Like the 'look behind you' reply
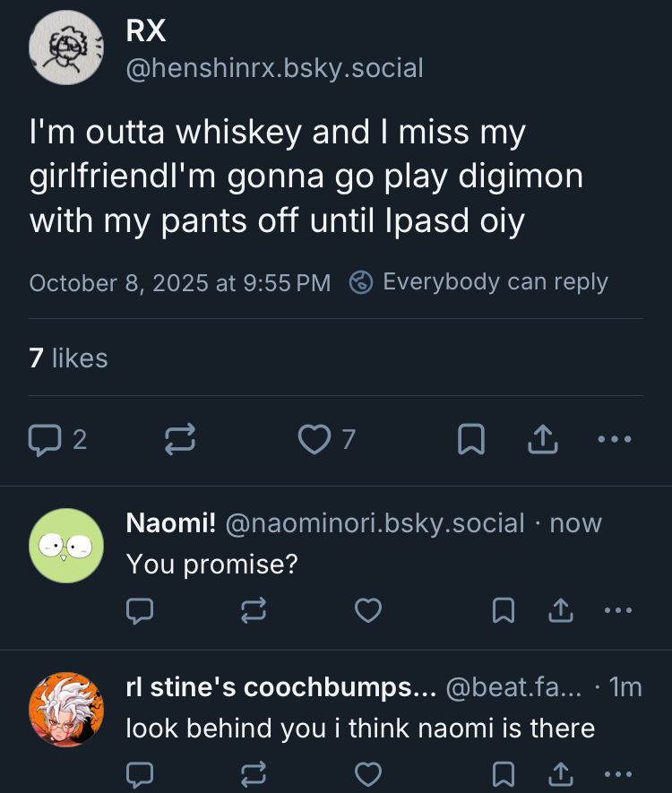672x793 pixels. (367, 773)
